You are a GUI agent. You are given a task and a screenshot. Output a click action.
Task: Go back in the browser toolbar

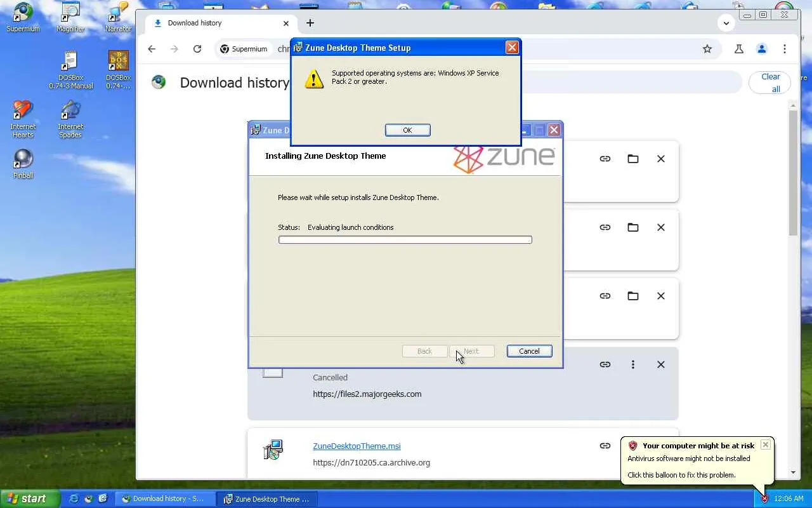[x=152, y=49]
